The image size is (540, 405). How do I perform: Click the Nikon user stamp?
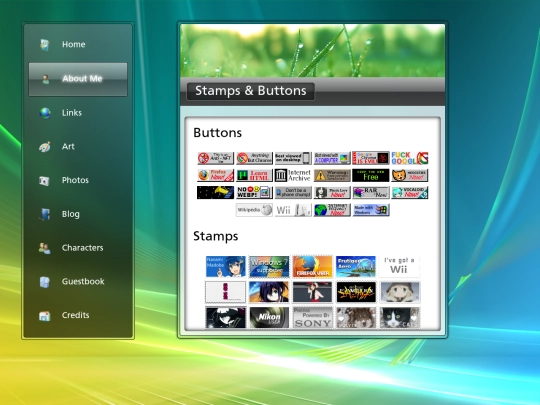pyautogui.click(x=269, y=318)
